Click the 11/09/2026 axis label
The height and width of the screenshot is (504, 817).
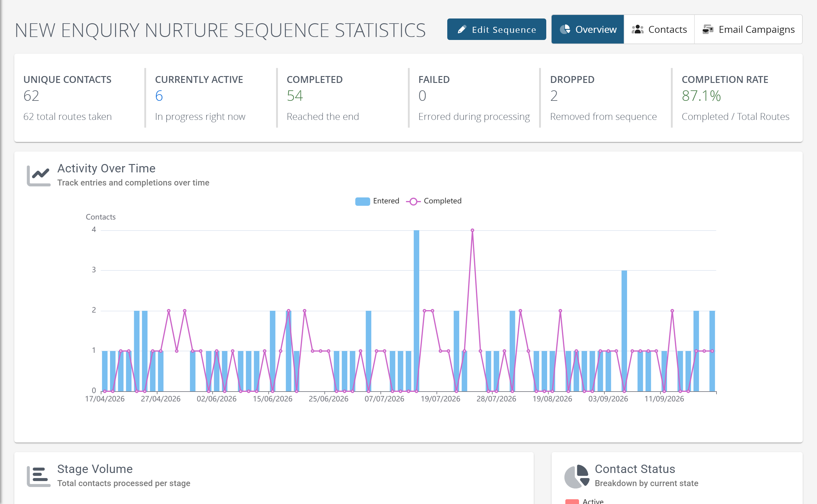point(664,399)
